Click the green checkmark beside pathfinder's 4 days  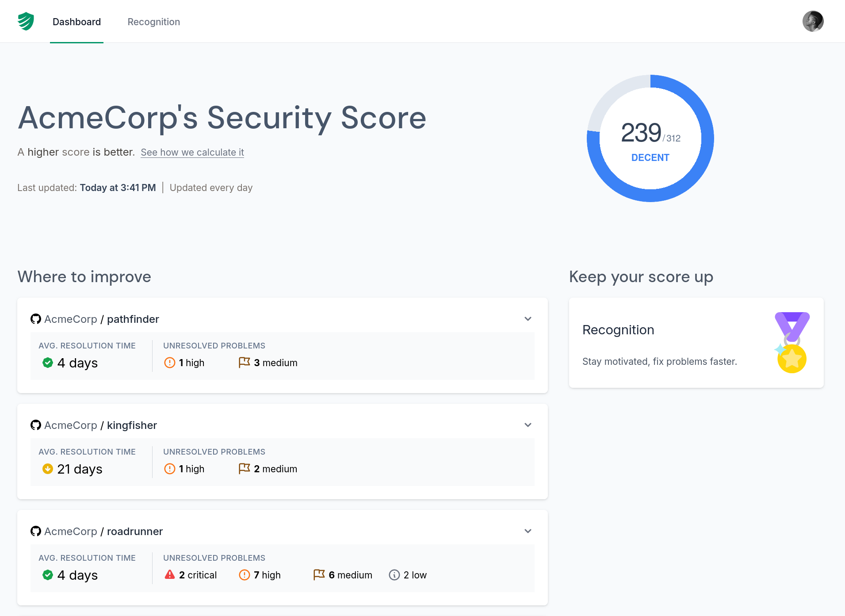tap(48, 363)
